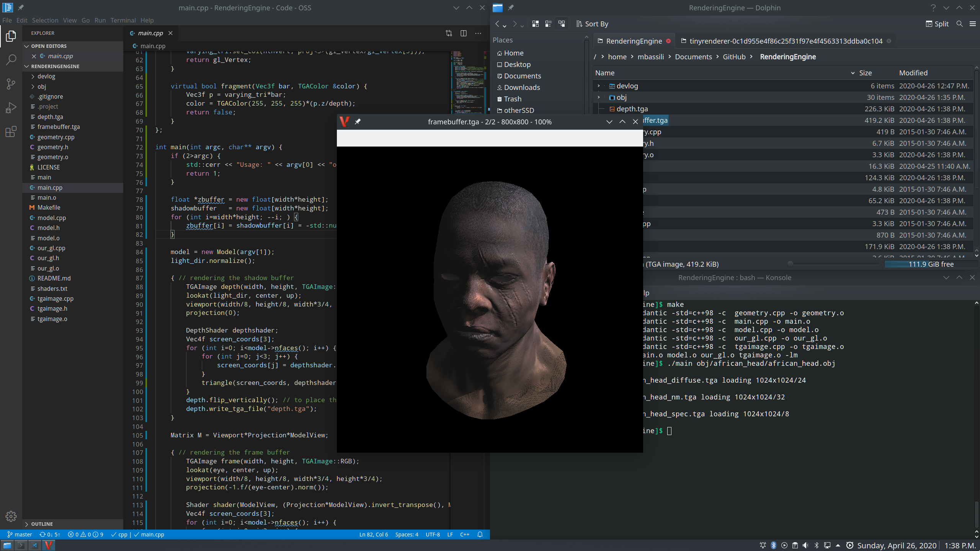The height and width of the screenshot is (551, 980).
Task: Close the main.cpp editor tab
Action: 170,33
